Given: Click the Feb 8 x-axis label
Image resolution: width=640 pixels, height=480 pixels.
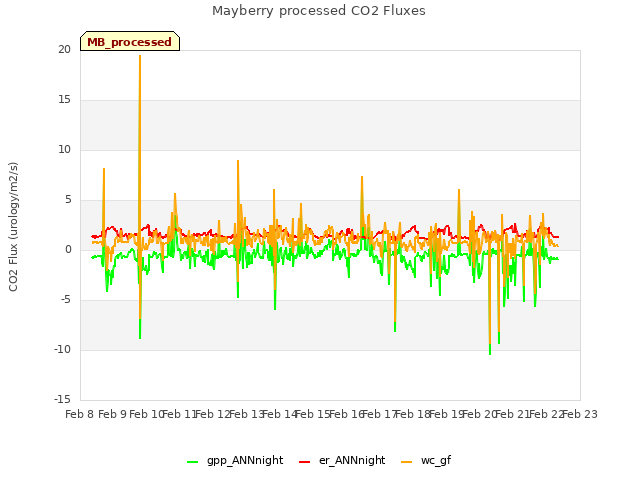Looking at the screenshot, I should click(80, 415).
